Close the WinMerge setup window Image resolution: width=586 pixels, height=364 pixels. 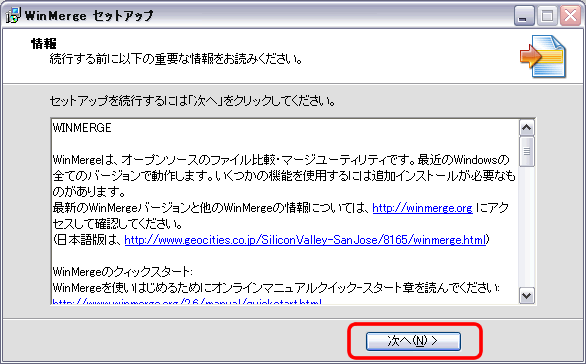click(x=570, y=16)
